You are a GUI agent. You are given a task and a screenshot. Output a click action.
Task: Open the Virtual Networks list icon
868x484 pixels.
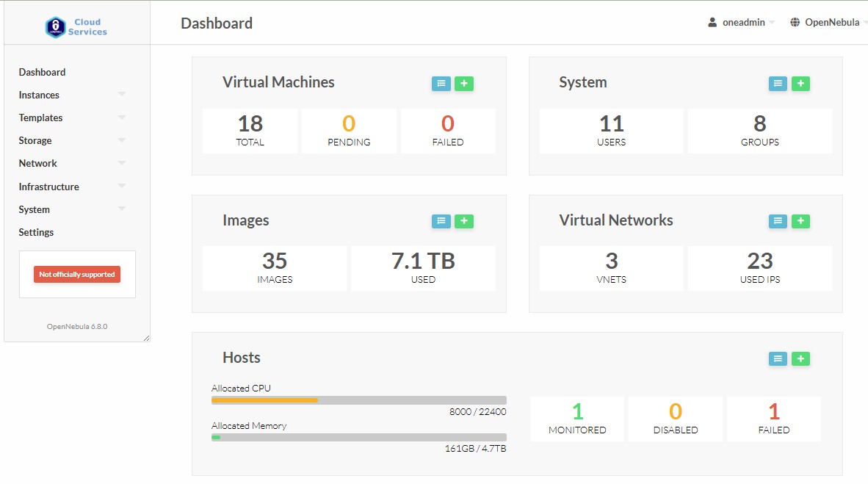(x=778, y=221)
